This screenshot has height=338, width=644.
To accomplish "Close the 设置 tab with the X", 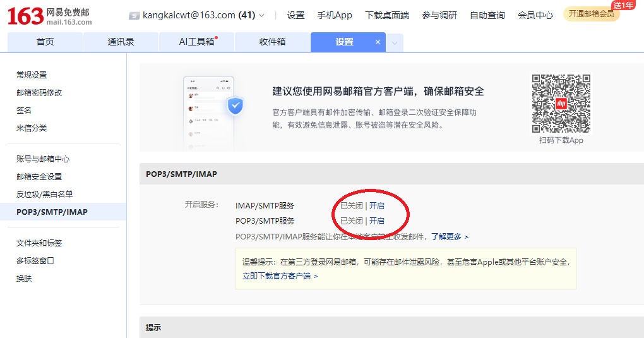I will [378, 42].
